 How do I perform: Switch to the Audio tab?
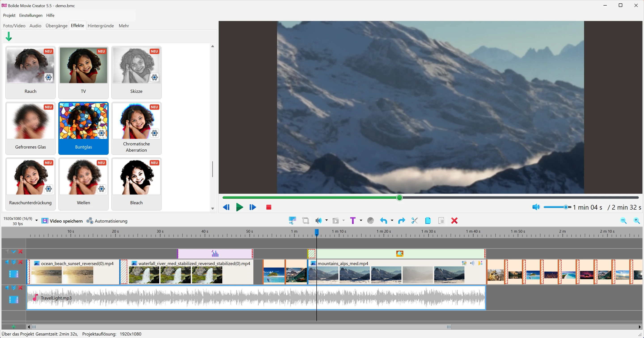click(35, 26)
